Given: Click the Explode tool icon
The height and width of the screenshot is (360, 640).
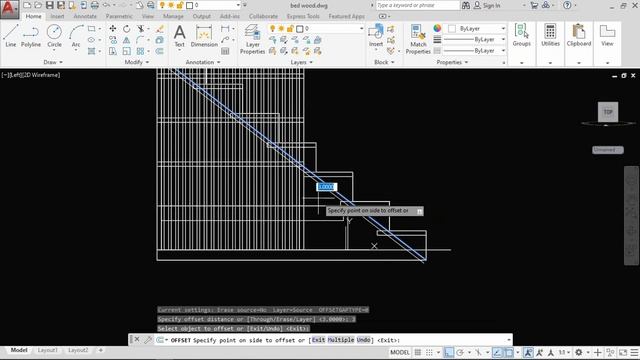Looking at the screenshot, I should coord(160,40).
